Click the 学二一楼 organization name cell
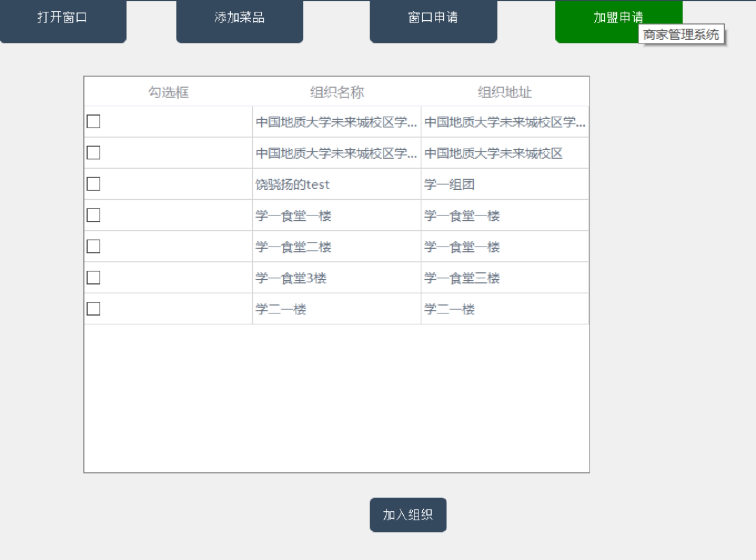Screen dimensions: 756x560 (281, 309)
